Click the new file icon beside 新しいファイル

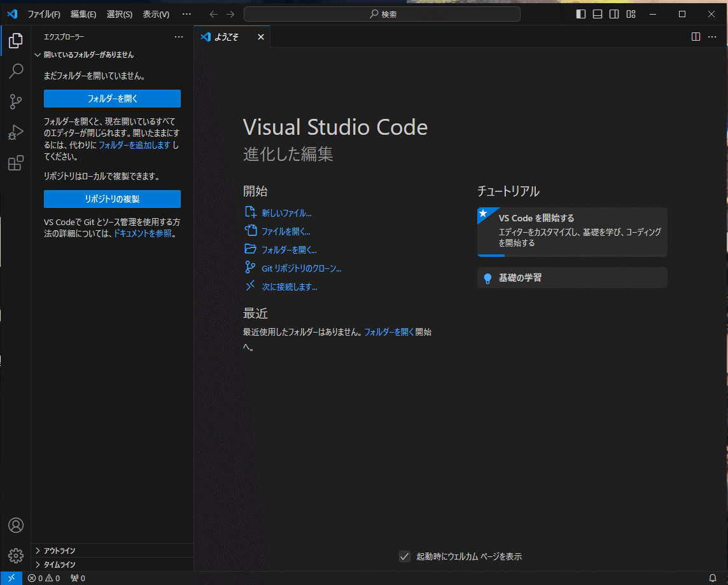[250, 212]
